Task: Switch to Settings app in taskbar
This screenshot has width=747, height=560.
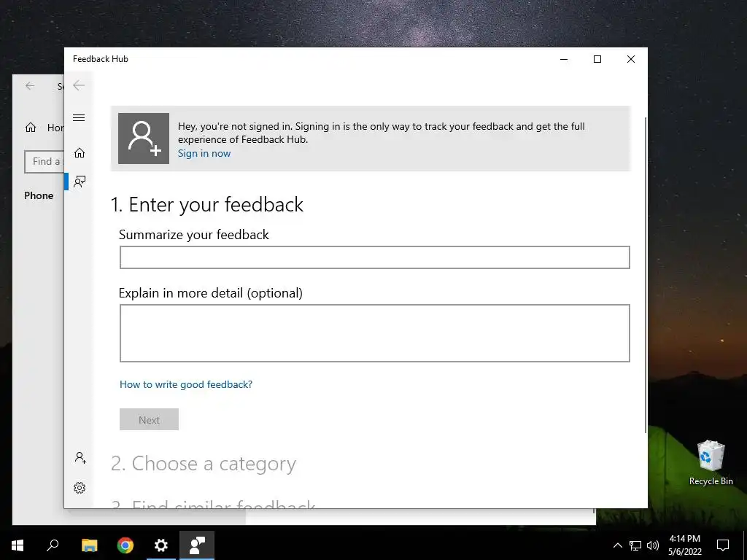Action: pyautogui.click(x=161, y=545)
